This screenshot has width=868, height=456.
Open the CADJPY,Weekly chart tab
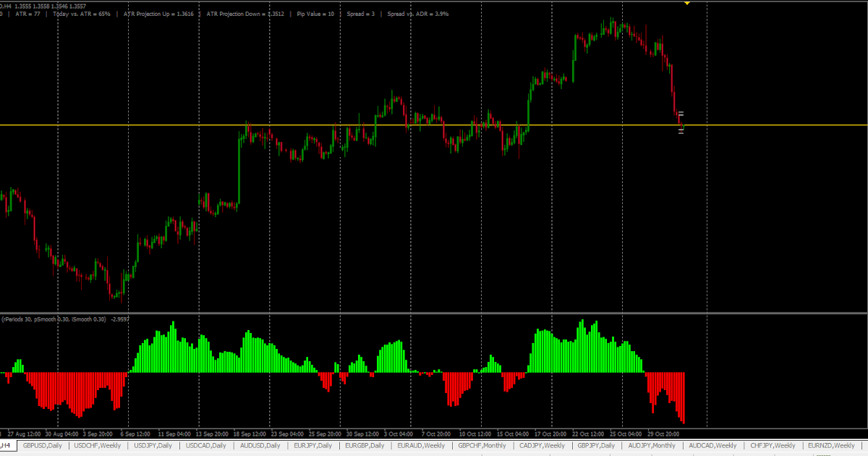pos(542,446)
